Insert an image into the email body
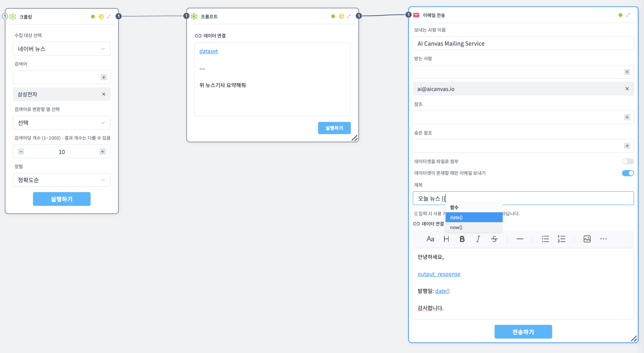 tap(587, 239)
